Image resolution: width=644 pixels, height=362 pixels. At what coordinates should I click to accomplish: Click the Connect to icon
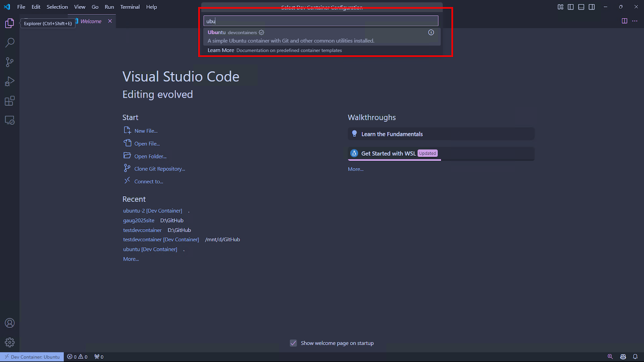(x=127, y=181)
